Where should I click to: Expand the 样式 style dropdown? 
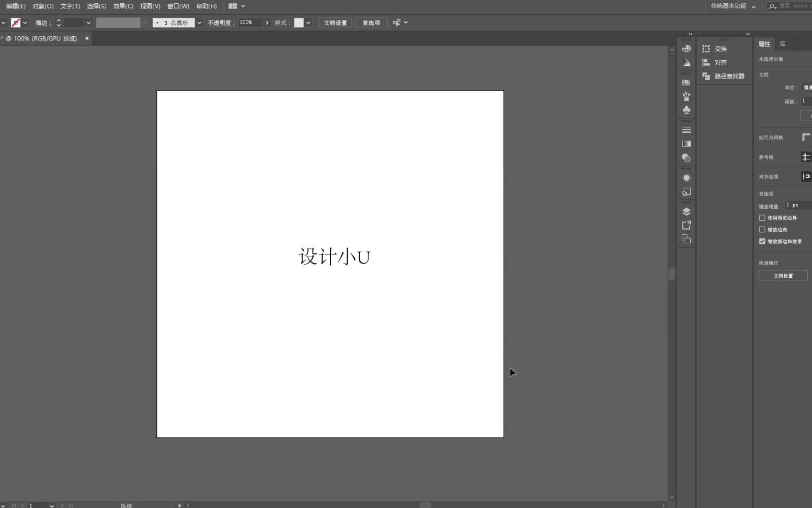(x=308, y=23)
